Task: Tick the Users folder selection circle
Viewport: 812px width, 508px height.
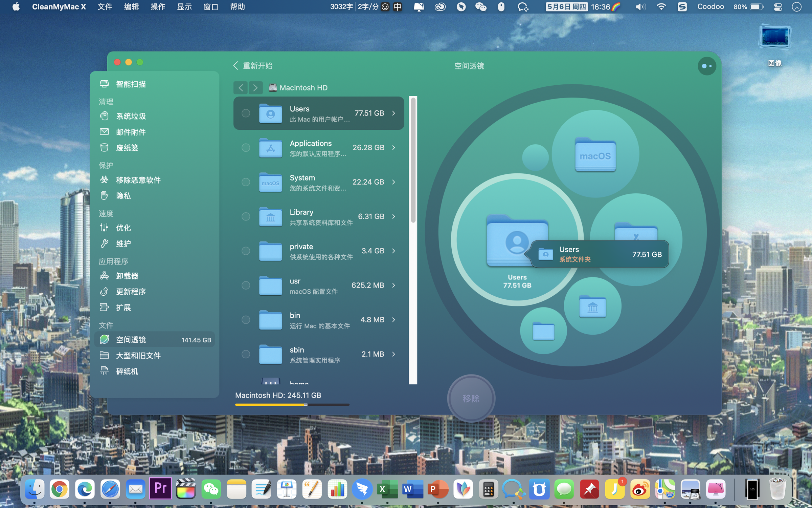Action: click(x=246, y=113)
